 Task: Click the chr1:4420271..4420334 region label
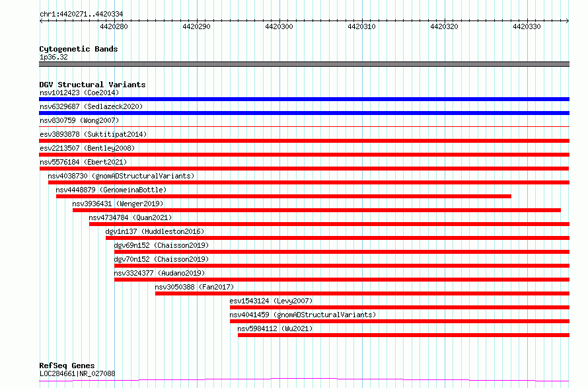click(81, 14)
